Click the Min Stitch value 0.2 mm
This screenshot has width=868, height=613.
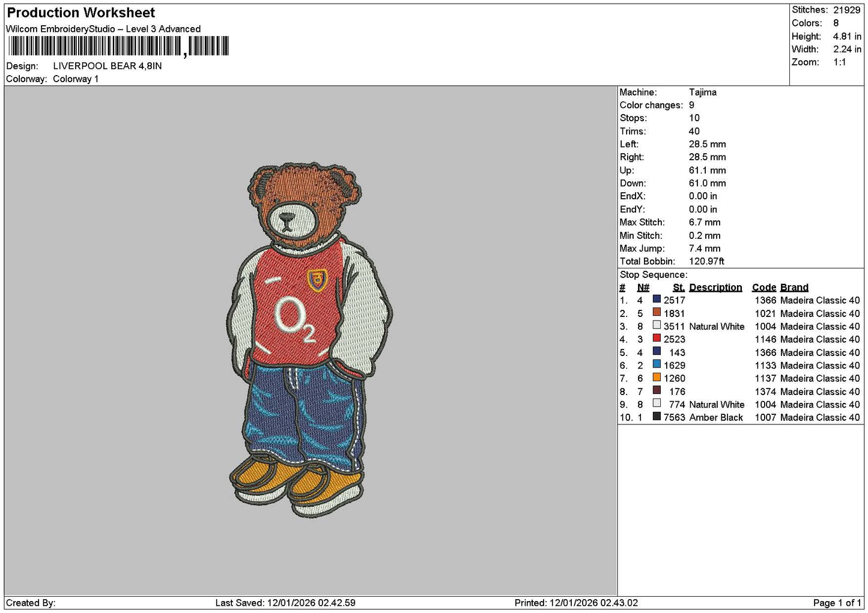[705, 236]
